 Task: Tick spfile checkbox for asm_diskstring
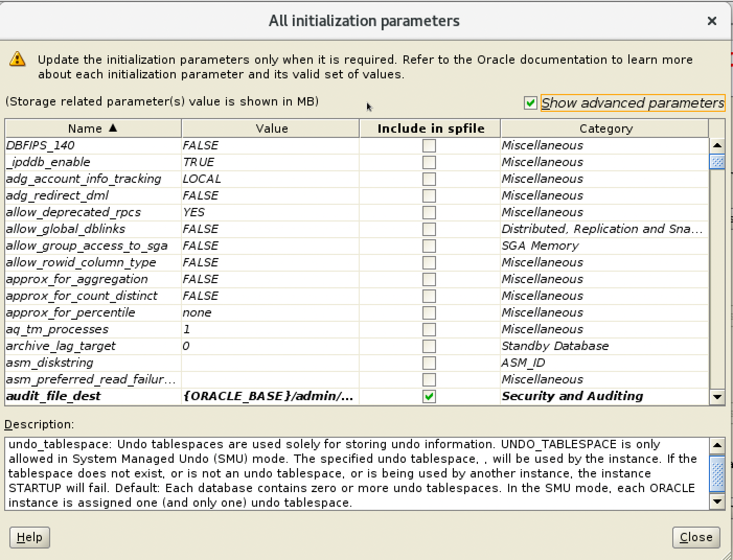pyautogui.click(x=429, y=363)
